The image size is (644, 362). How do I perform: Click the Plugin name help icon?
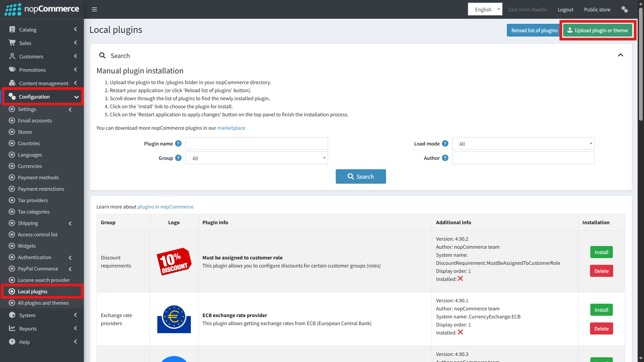[178, 143]
